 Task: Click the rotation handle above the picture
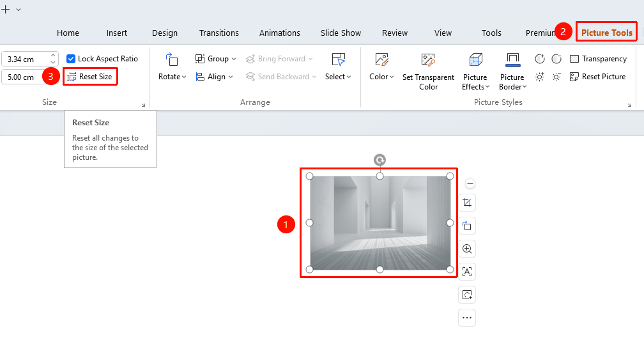380,160
